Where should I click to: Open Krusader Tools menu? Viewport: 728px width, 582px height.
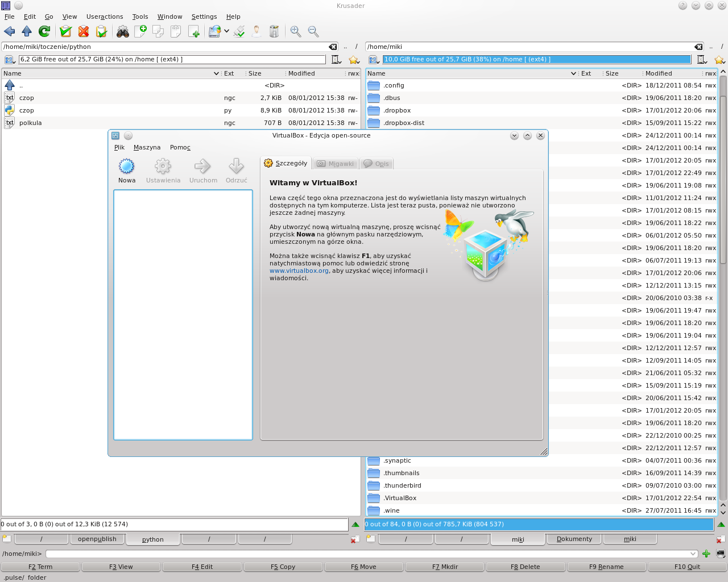(x=140, y=16)
